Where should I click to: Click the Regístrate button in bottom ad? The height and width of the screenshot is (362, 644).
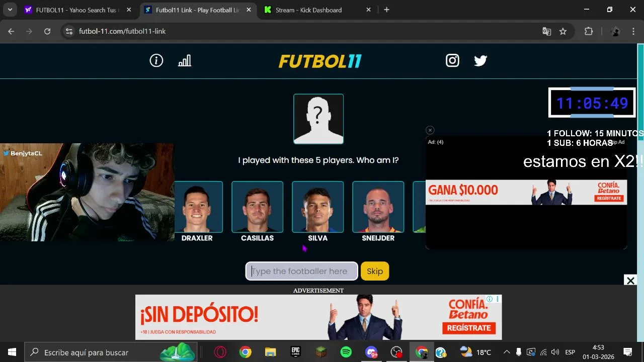(469, 328)
